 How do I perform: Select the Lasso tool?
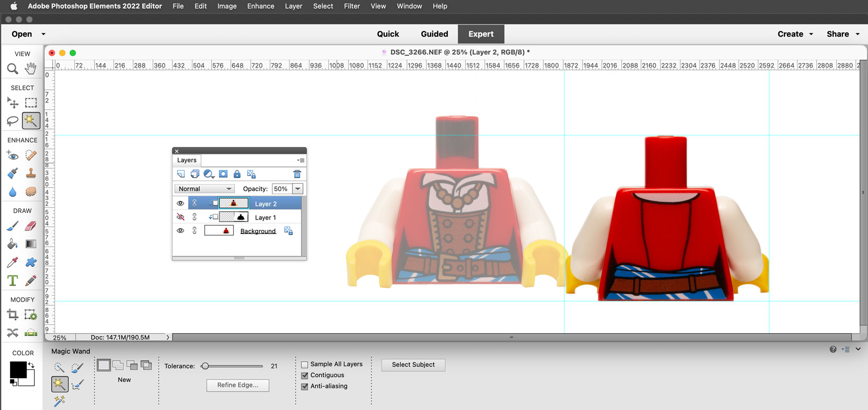(13, 121)
